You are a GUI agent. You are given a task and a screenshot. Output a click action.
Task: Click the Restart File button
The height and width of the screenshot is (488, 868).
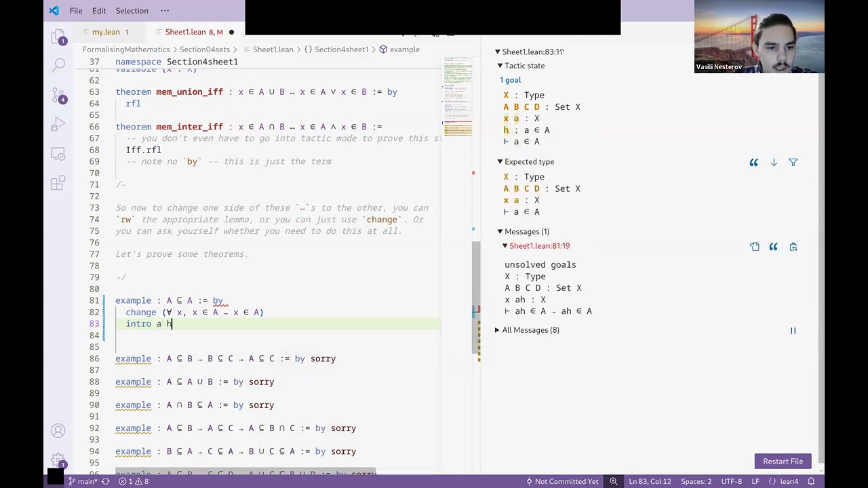click(x=783, y=462)
